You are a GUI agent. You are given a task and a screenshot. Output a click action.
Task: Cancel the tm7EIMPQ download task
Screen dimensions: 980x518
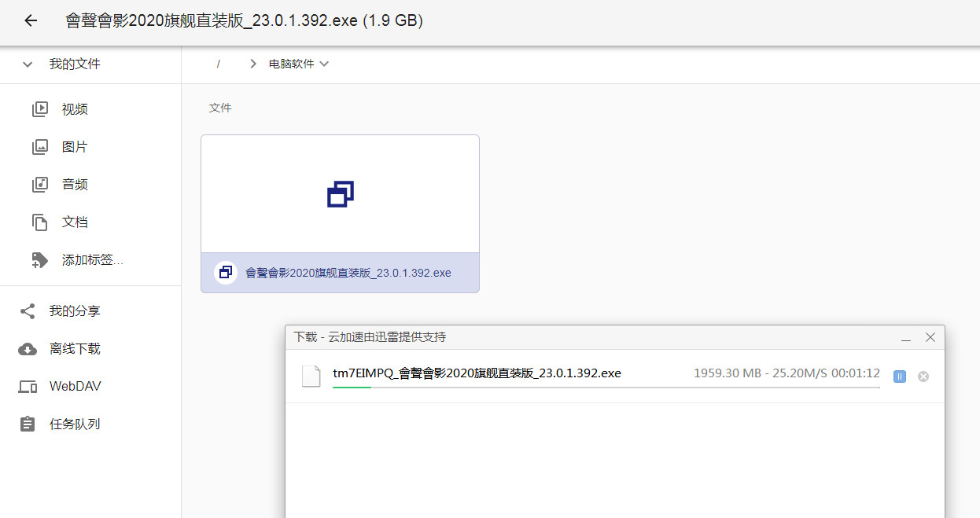click(x=923, y=377)
